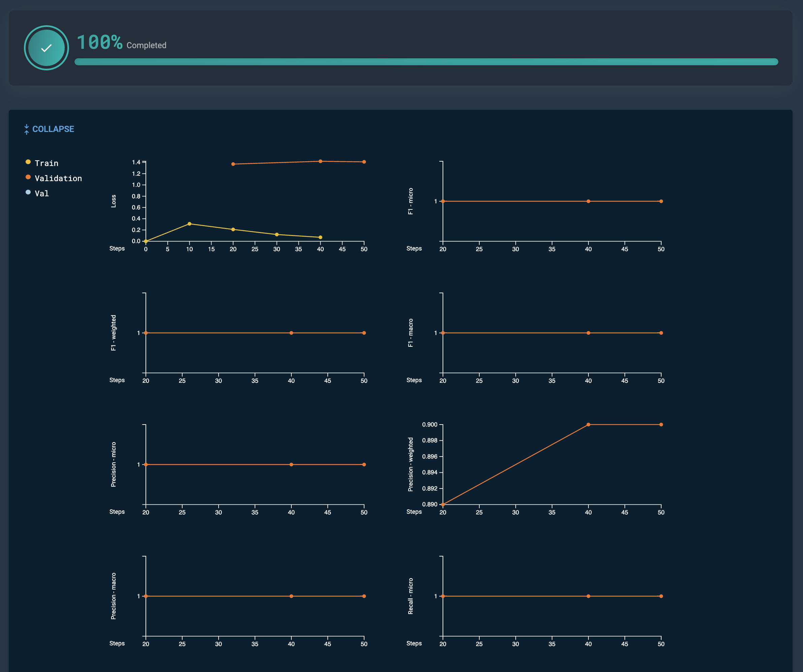Click F1 - macro point at step 40

588,333
